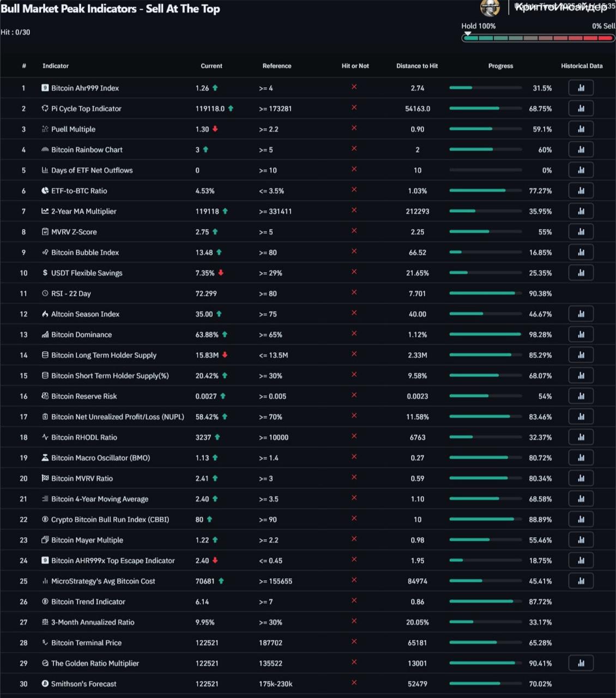Open 2-Year MA Multiplier historical data

pyautogui.click(x=581, y=211)
